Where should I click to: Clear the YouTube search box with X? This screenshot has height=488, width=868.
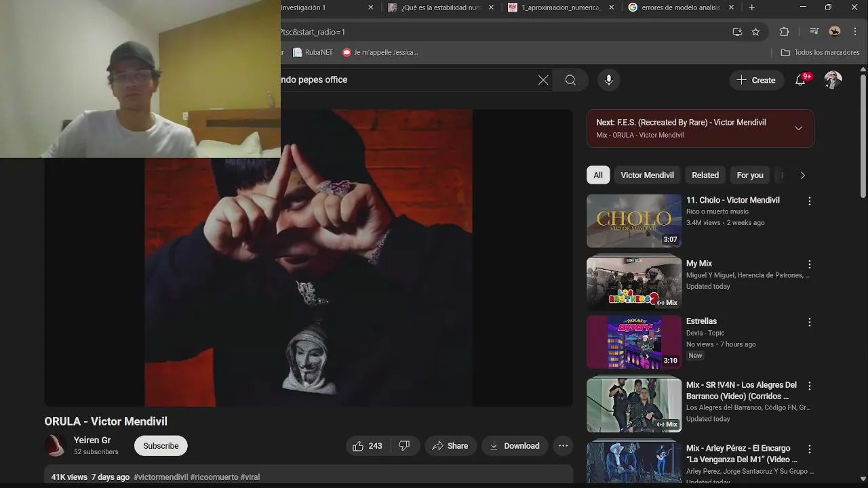[x=543, y=80]
